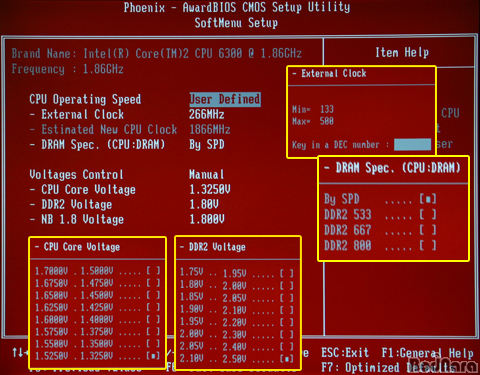
Task: Select the By SPD option in DRAM Spec popup
Action: tap(380, 199)
